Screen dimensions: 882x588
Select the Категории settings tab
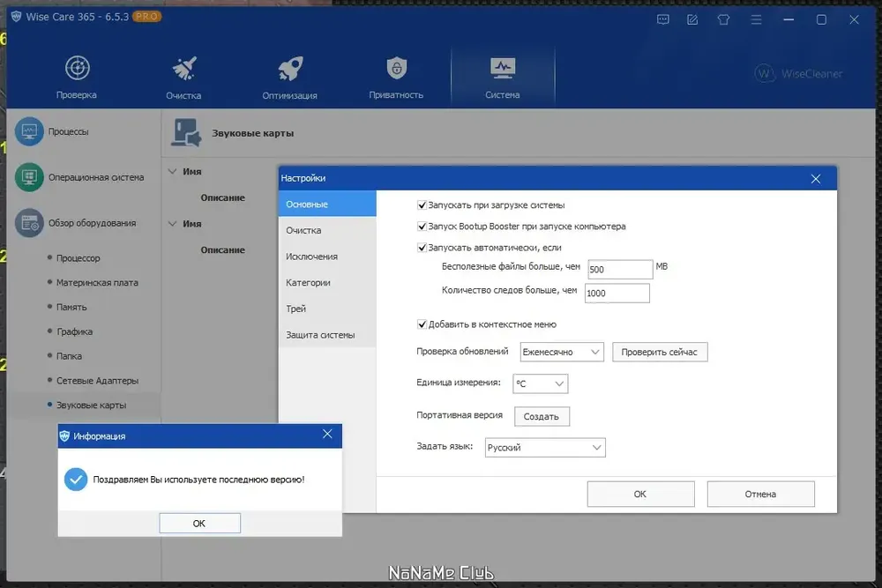coord(327,283)
